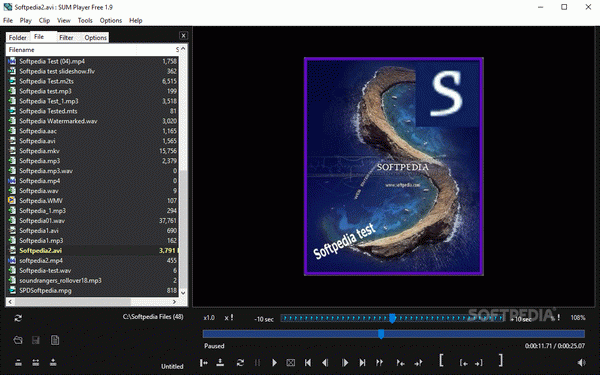Select soundrangers_rollover18.mp3 file

coord(92,280)
